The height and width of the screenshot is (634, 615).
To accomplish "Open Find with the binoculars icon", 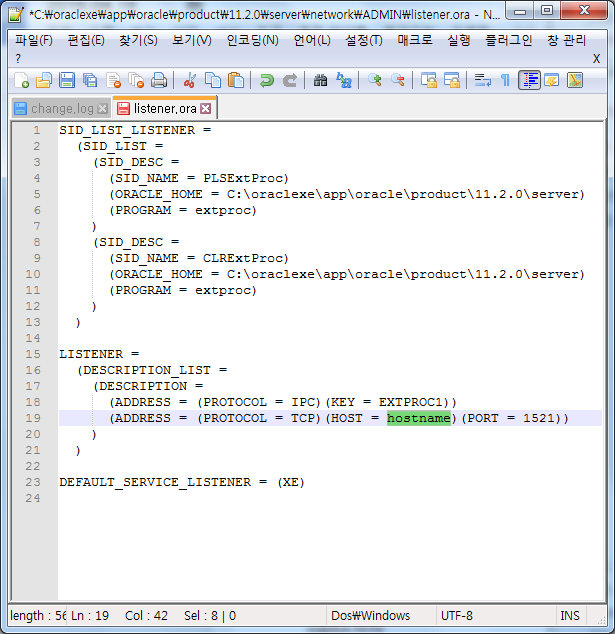I will (321, 80).
